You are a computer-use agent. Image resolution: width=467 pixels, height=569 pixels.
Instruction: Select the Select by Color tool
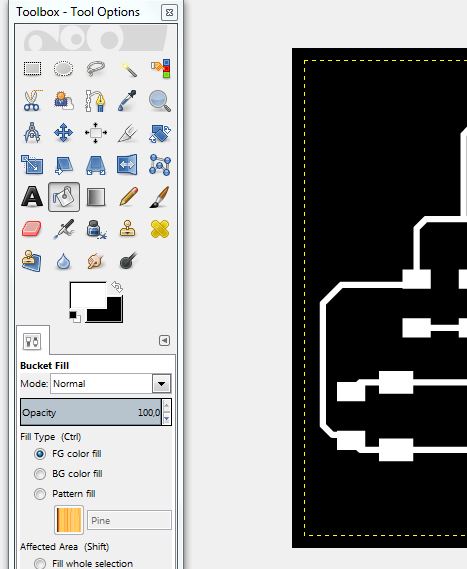pos(160,69)
